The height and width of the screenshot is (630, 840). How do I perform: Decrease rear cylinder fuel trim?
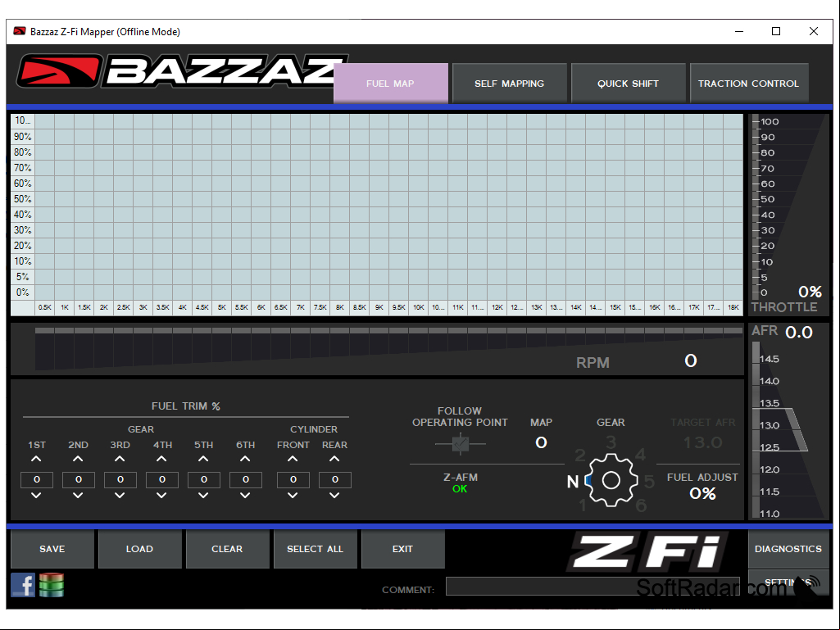point(335,496)
